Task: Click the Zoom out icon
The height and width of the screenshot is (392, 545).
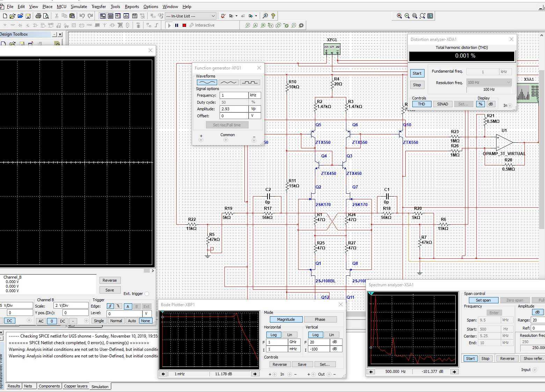Action: click(407, 16)
